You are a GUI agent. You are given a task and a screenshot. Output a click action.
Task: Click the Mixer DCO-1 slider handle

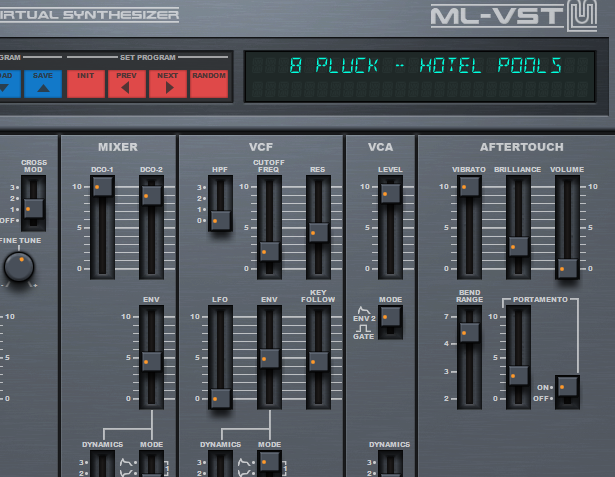(103, 187)
